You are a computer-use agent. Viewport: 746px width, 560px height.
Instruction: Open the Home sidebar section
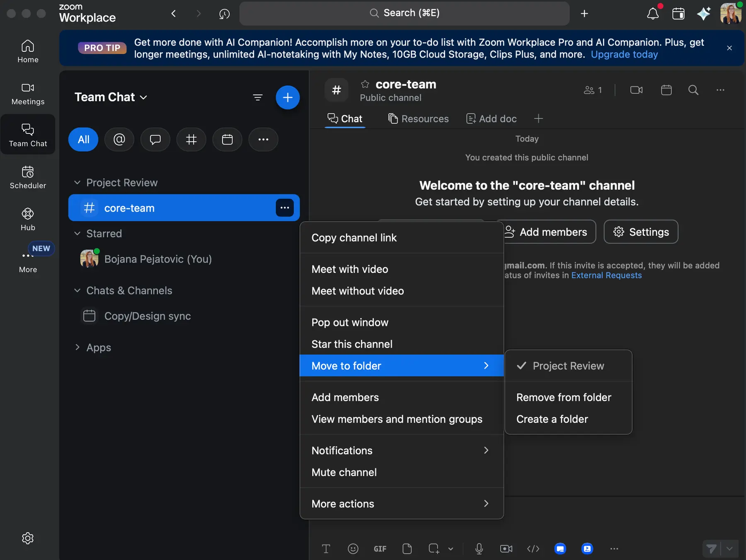(28, 51)
